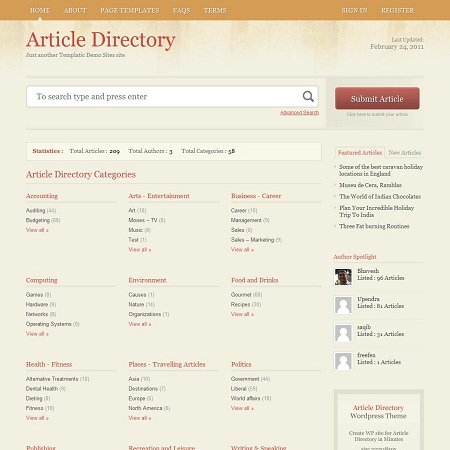The image size is (450, 450).
Task: Click View all under Food and Drinks
Action: (242, 314)
